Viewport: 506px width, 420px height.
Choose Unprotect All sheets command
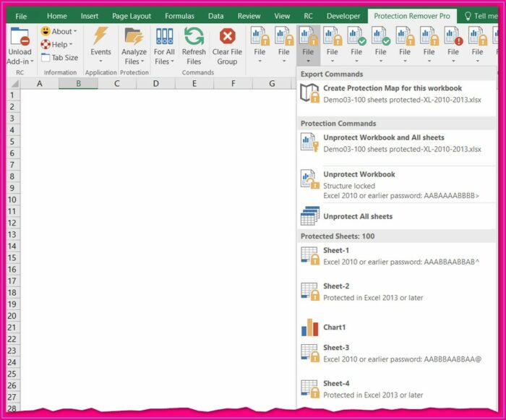pos(396,216)
